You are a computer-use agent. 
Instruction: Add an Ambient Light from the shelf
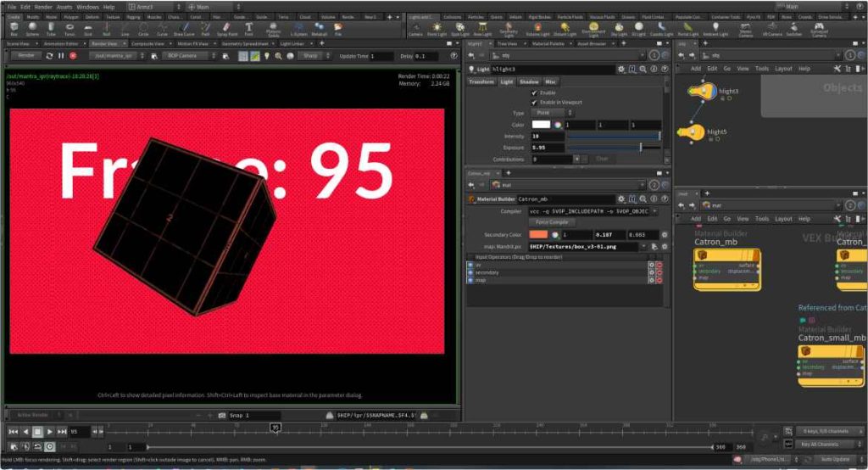click(x=715, y=29)
